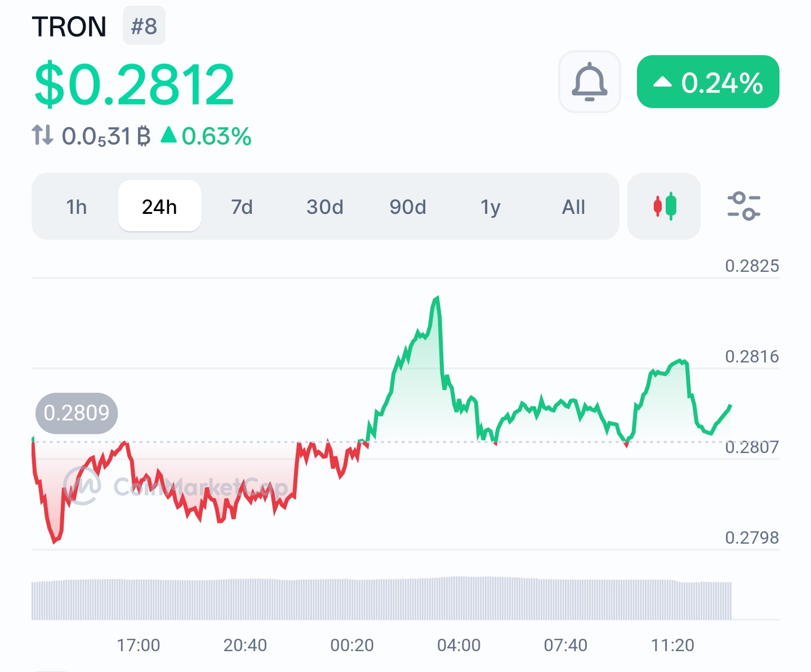The image size is (811, 672).
Task: Tap the price peak on the chart line
Action: point(436,298)
